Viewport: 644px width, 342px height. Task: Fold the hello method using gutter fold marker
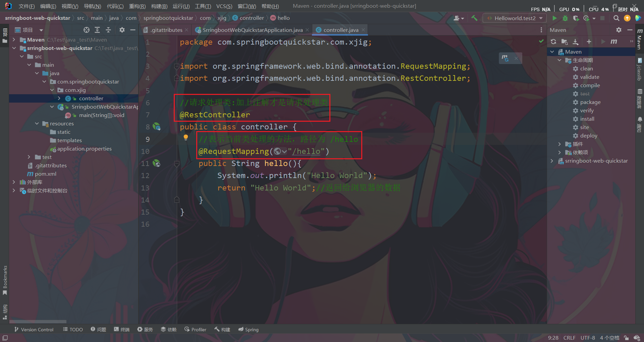[x=177, y=164]
